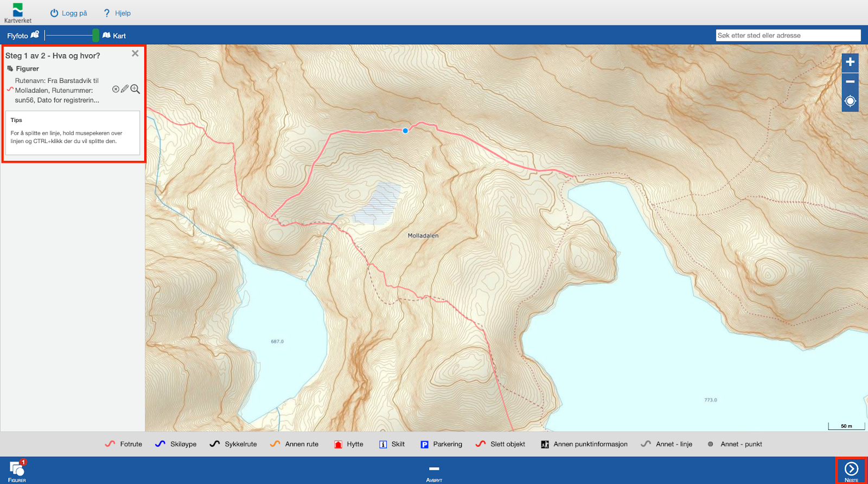Open the Hjelp help link
Screen dimensions: 868x484
[117, 13]
